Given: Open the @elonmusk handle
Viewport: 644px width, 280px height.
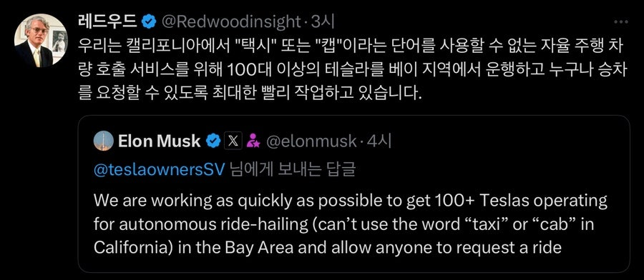Looking at the screenshot, I should tap(311, 141).
